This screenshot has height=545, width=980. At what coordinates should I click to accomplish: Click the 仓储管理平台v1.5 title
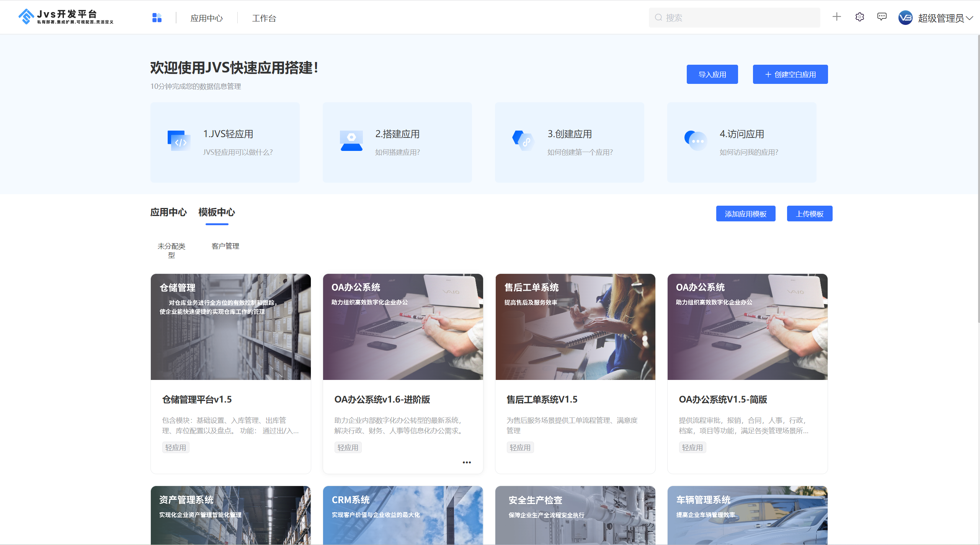[197, 399]
